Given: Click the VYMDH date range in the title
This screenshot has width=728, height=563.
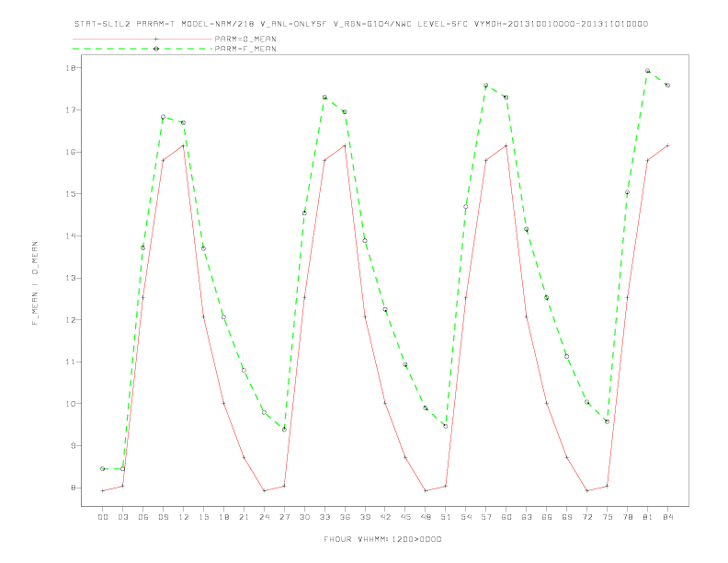Looking at the screenshot, I should [561, 24].
